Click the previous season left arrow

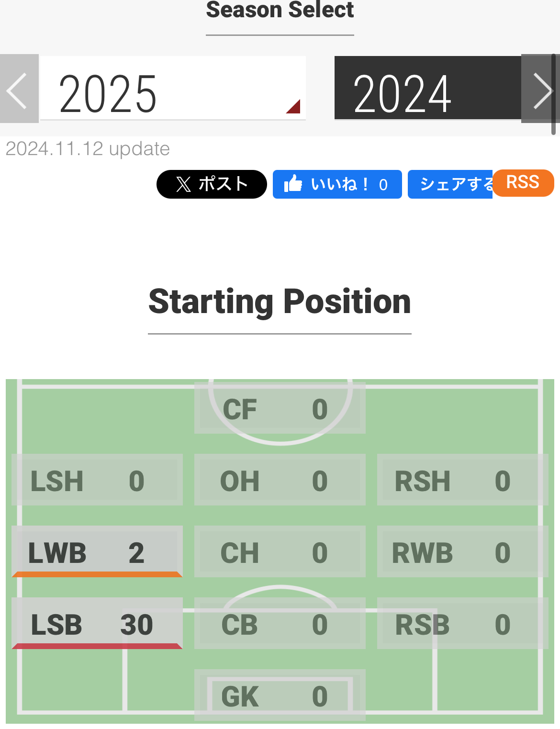[x=19, y=89]
